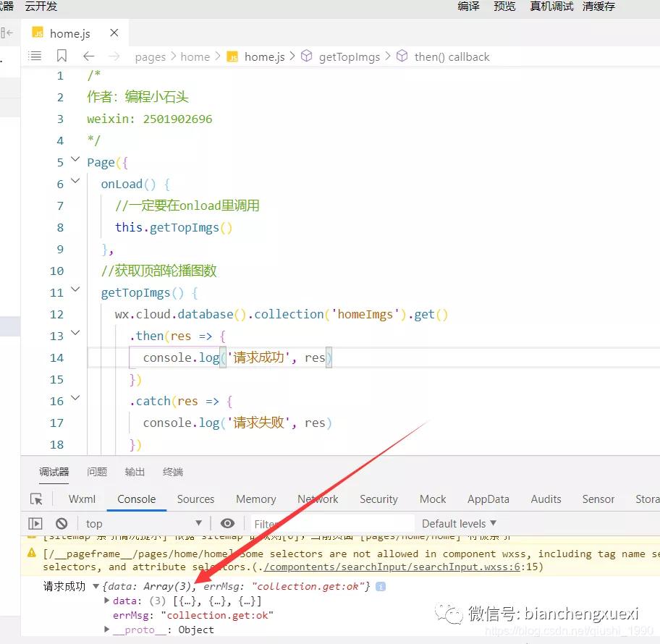Viewport: 660px width, 644px height.
Task: Click the outline list icon beside bookmark
Action: 35,56
